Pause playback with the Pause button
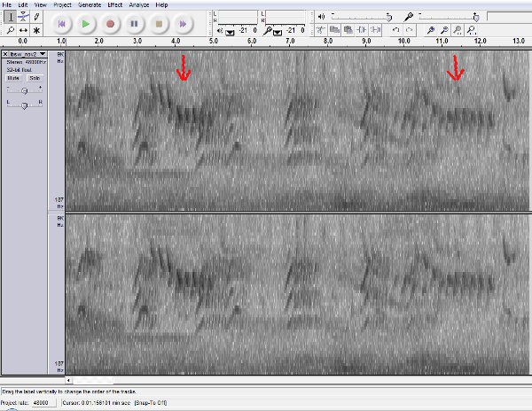Viewport: 532px width, 411px height. pos(134,23)
